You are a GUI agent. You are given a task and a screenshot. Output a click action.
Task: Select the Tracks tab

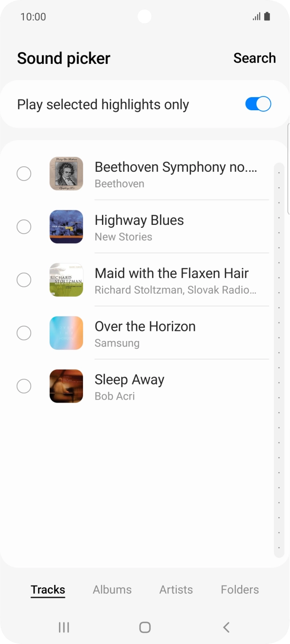tap(47, 589)
